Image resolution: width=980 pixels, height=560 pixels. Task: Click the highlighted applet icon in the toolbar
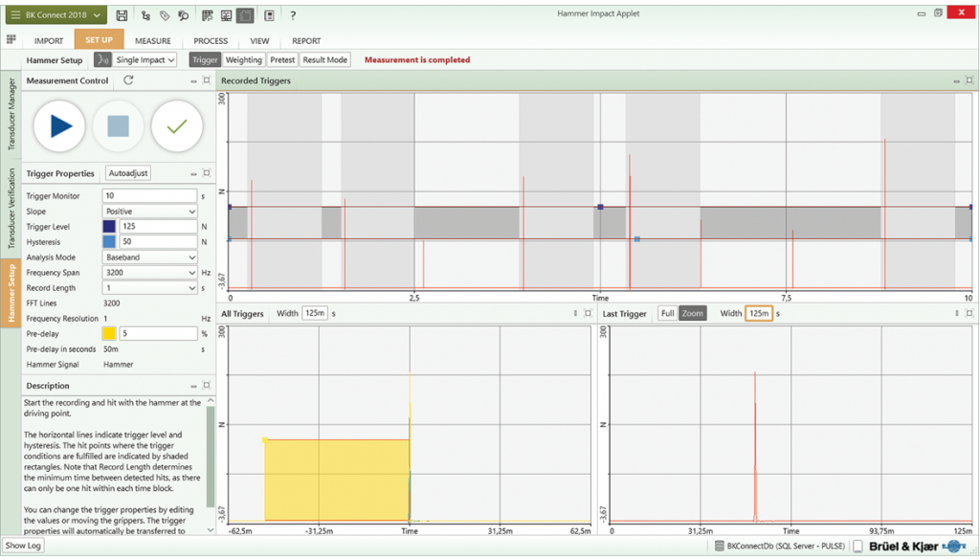[245, 13]
